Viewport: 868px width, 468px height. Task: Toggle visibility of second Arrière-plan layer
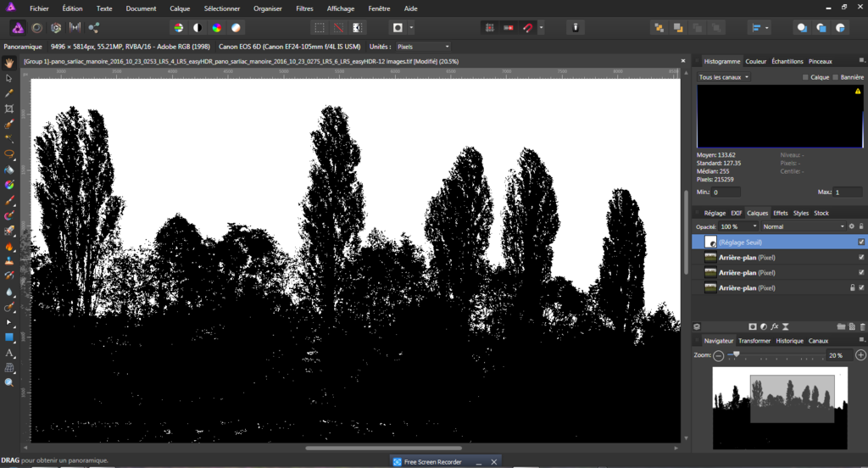861,272
